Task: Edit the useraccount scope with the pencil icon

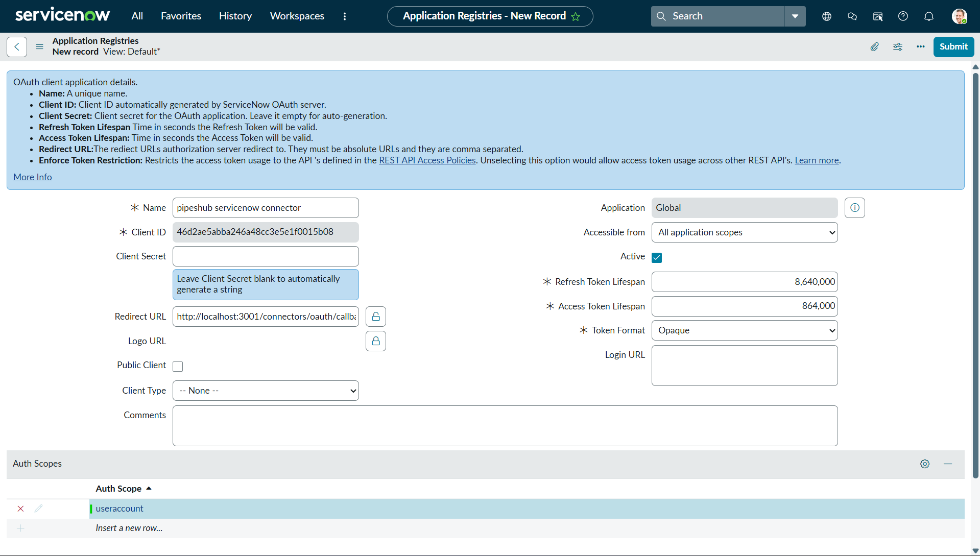Action: 38,509
